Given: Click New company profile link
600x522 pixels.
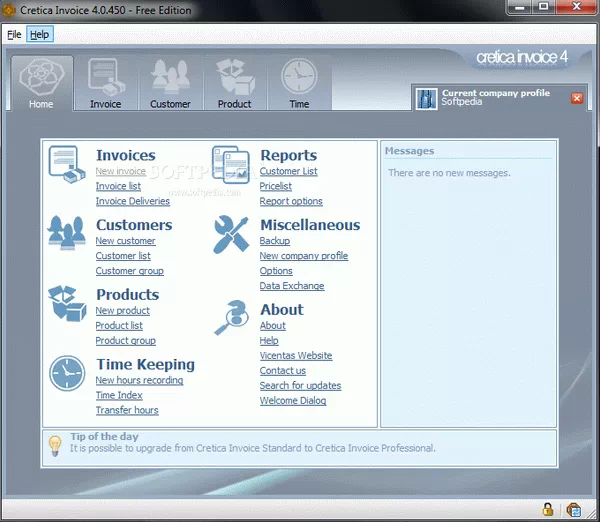Looking at the screenshot, I should tap(304, 256).
